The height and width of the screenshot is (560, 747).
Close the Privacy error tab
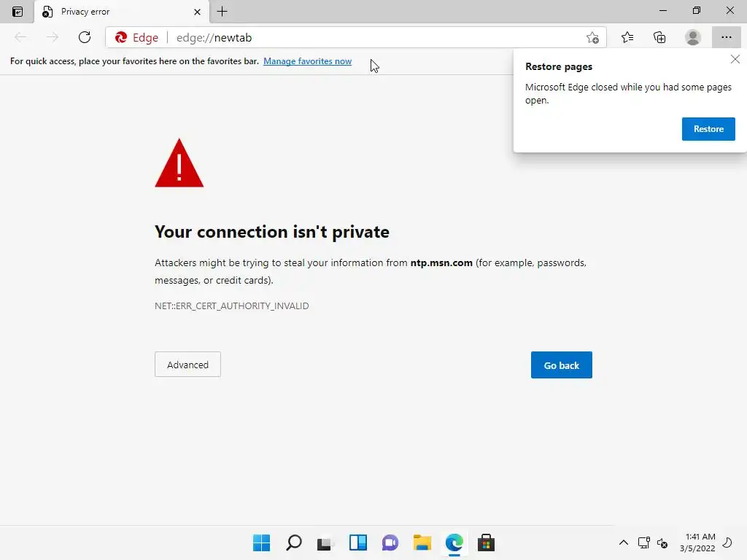197,12
